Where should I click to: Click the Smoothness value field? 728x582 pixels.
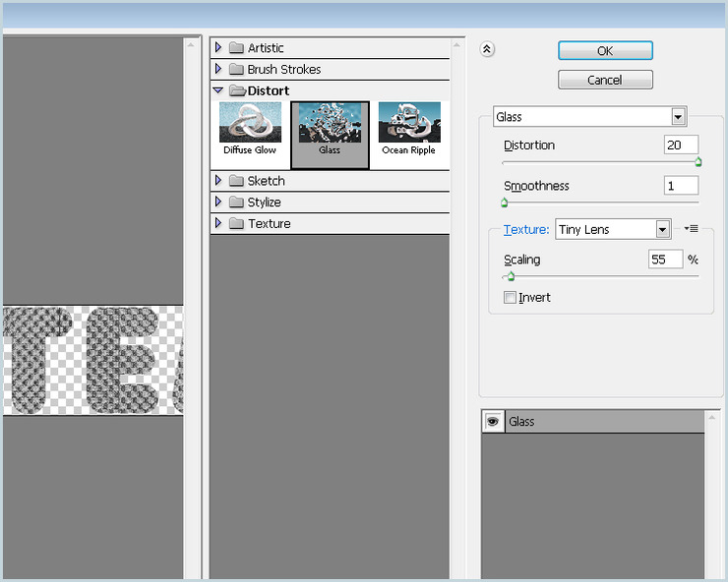(x=681, y=186)
